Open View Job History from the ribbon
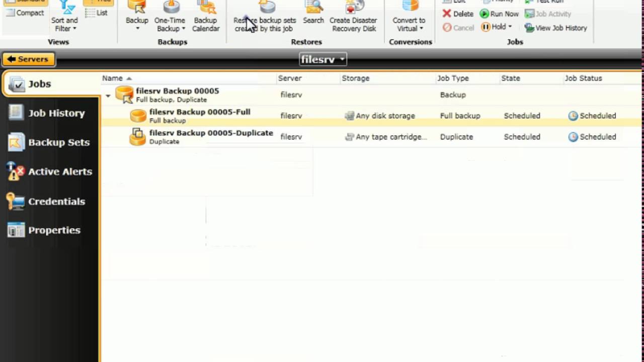 pos(555,28)
